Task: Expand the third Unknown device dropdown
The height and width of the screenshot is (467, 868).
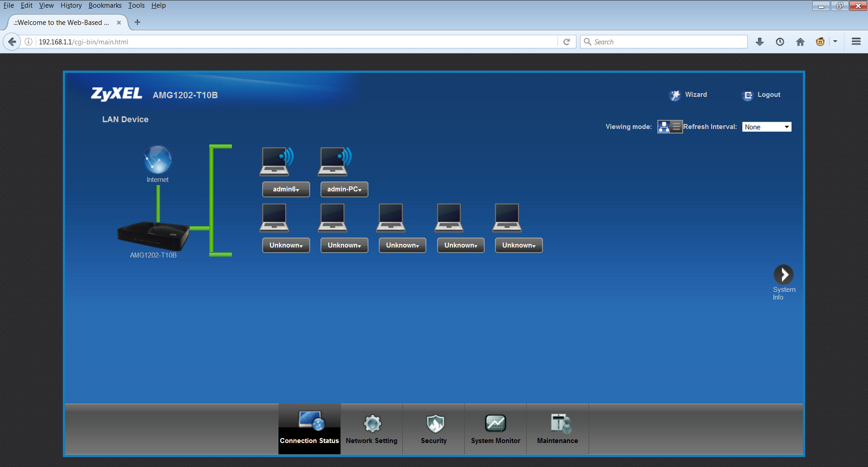Action: pos(402,245)
